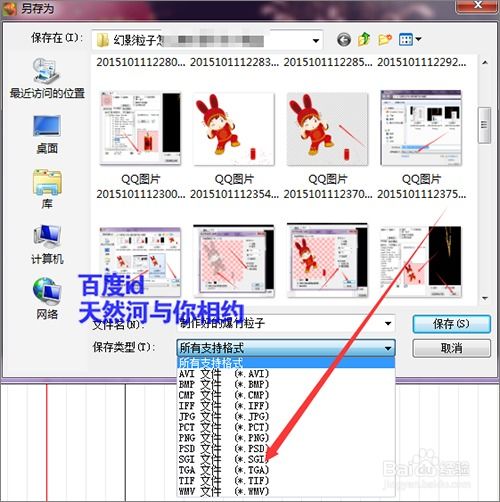Choose 所有支持格式 in the type list
This screenshot has height=502, width=500.
click(x=286, y=362)
